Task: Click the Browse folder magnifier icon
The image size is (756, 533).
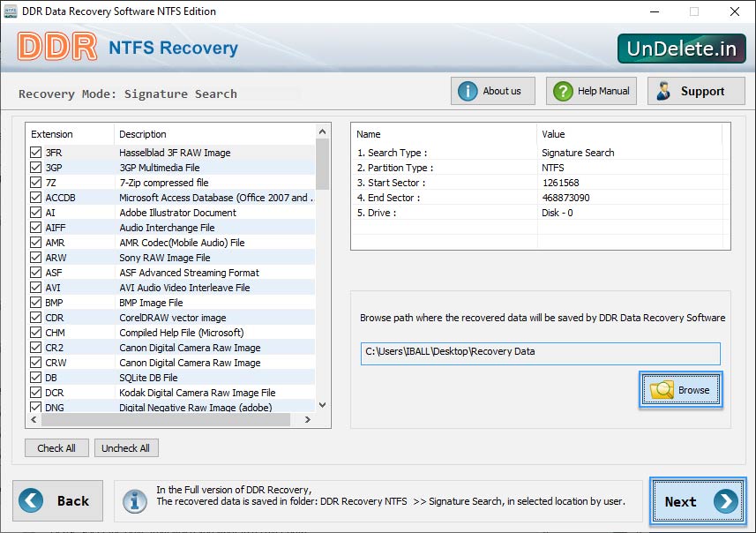Action: 662,390
